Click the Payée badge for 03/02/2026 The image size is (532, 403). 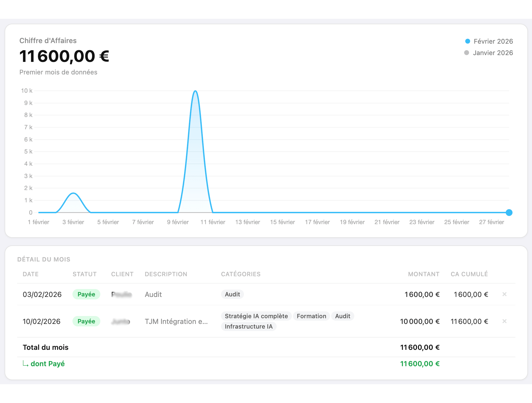pos(86,294)
